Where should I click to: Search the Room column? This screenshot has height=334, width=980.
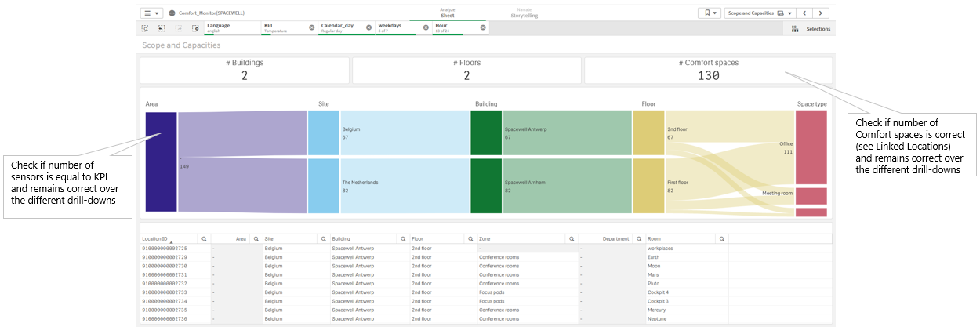click(722, 238)
